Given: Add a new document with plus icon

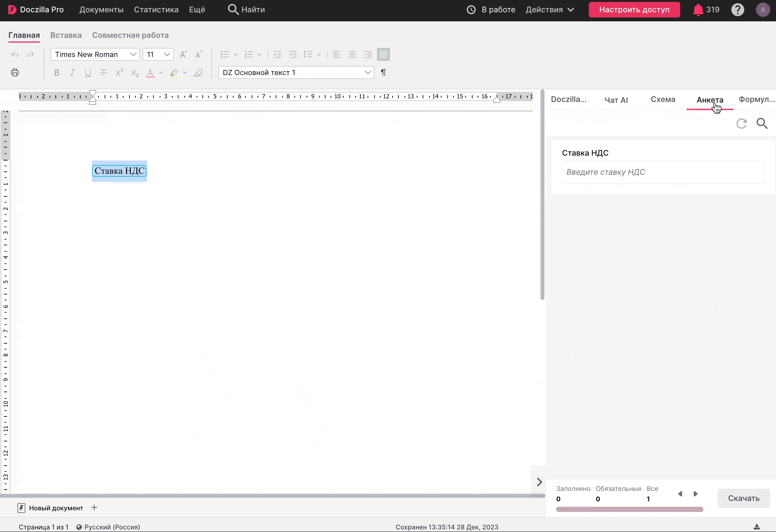Looking at the screenshot, I should [x=94, y=508].
